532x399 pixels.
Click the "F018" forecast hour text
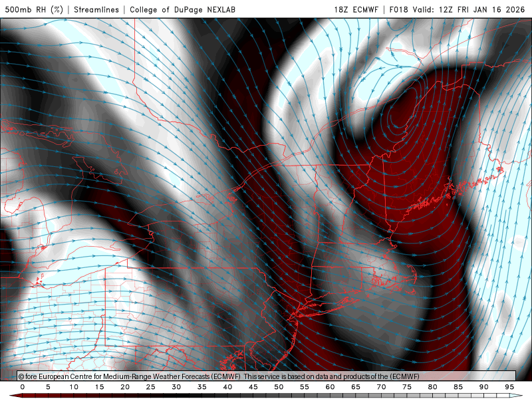(398, 9)
